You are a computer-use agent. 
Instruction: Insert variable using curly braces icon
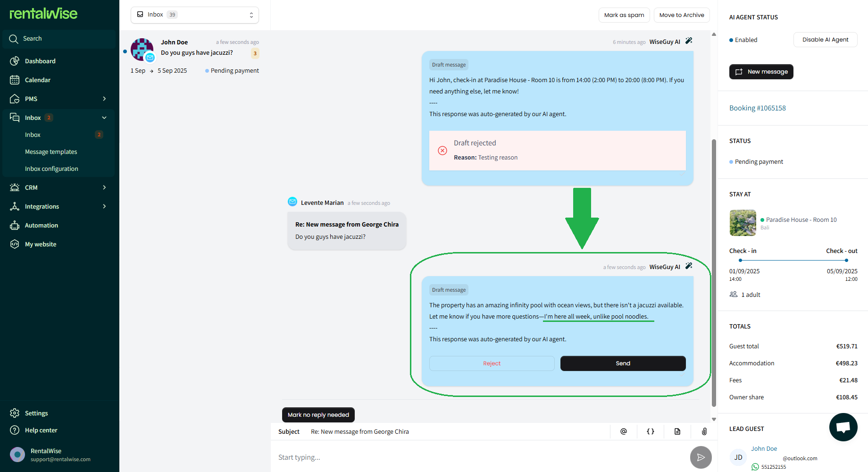click(651, 431)
